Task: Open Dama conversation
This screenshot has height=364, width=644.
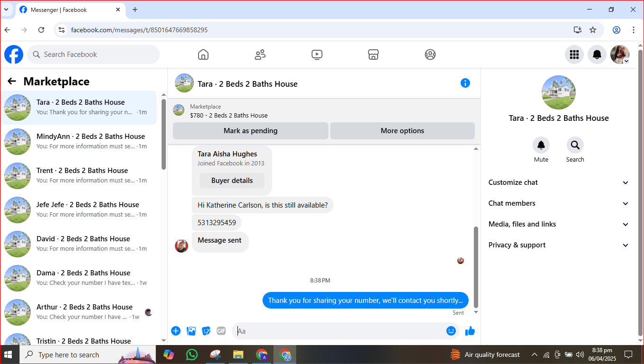Action: (x=79, y=278)
